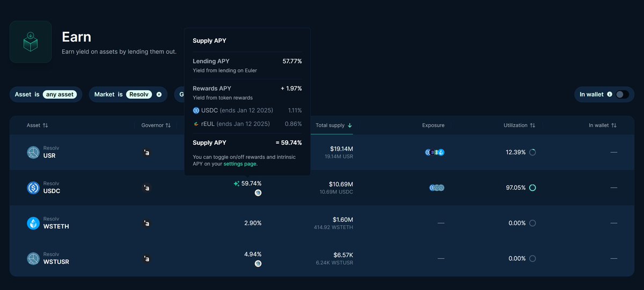
Task: Click the WSTUSR asset icon
Action: (x=33, y=258)
